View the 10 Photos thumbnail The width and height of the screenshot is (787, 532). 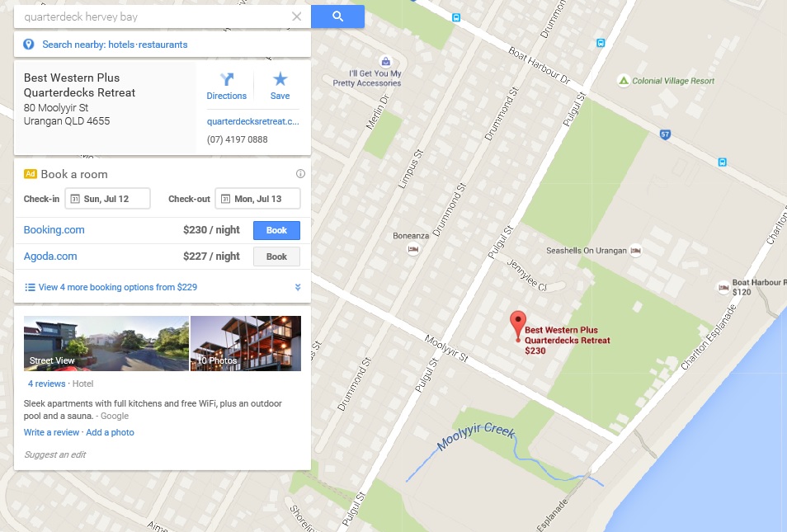pyautogui.click(x=246, y=343)
